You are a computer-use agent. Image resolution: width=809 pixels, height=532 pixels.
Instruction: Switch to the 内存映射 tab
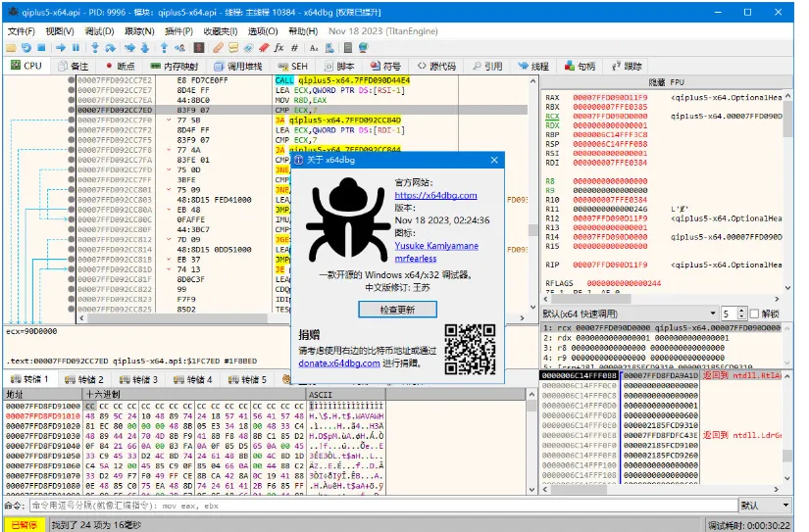point(175,66)
